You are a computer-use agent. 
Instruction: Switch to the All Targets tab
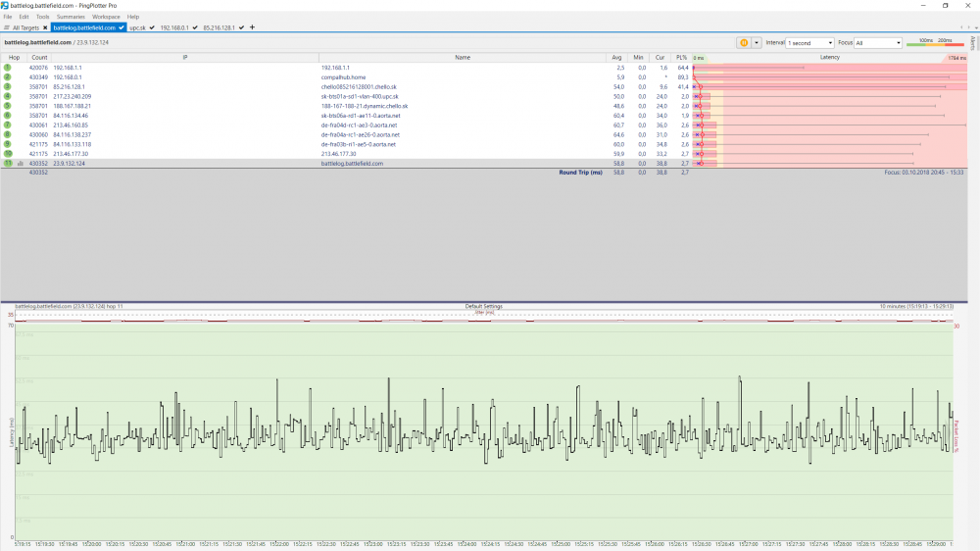click(25, 27)
